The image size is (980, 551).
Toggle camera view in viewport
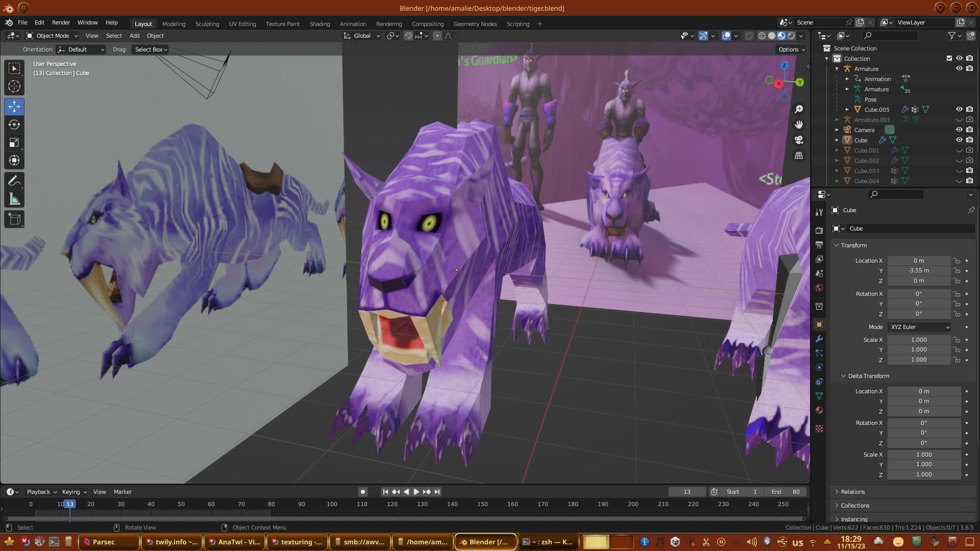[799, 140]
